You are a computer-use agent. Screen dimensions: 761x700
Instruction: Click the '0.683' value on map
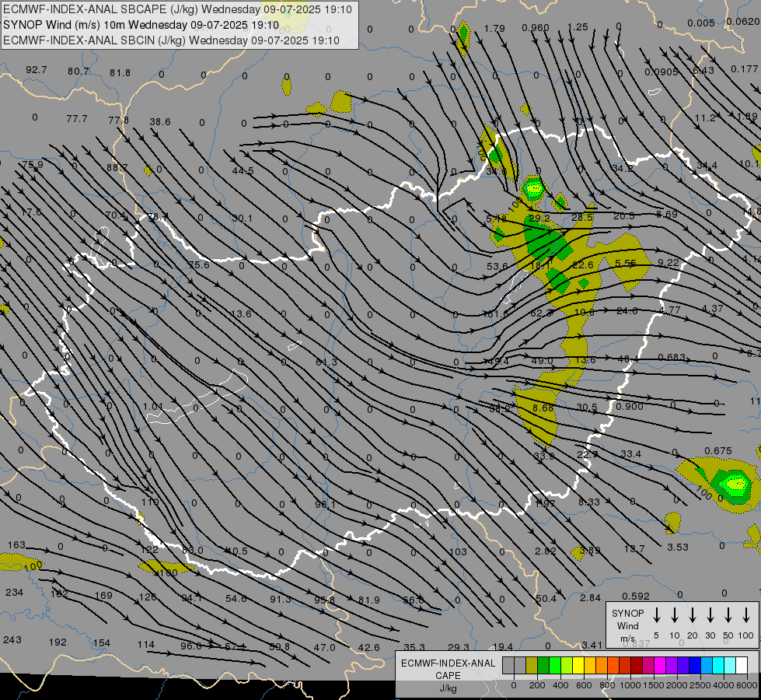pos(672,357)
